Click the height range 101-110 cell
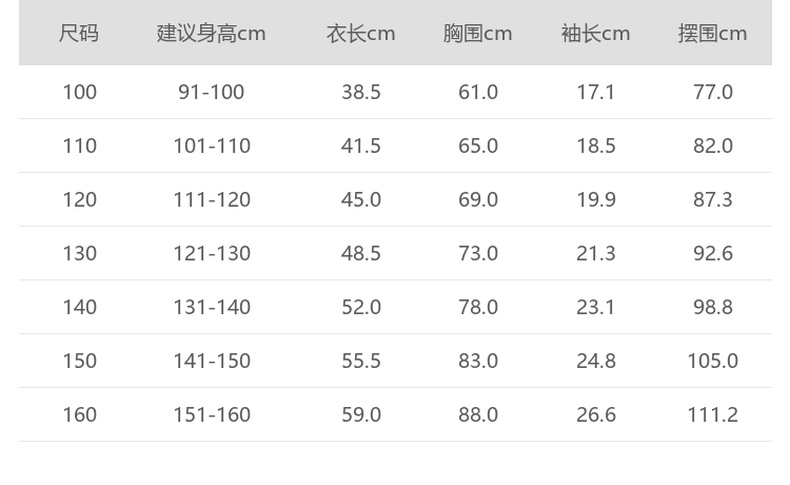This screenshot has width=790, height=485. pyautogui.click(x=211, y=146)
